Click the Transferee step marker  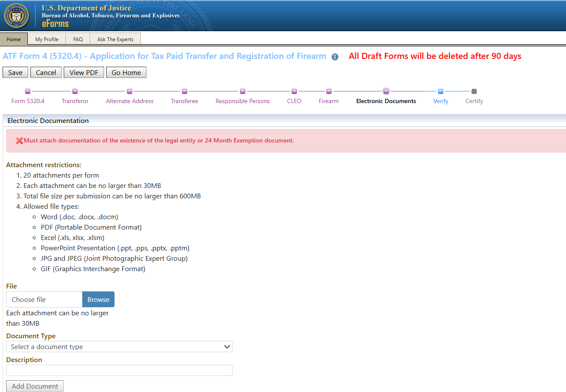tap(185, 91)
